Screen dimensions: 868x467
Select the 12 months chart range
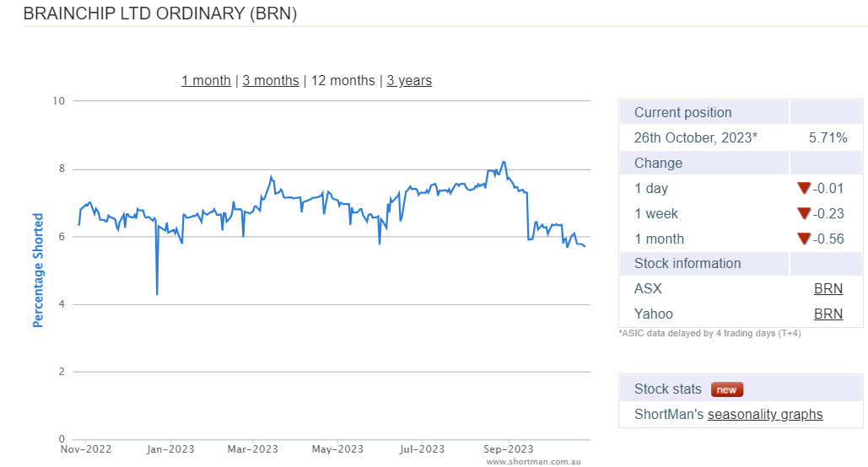(343, 81)
